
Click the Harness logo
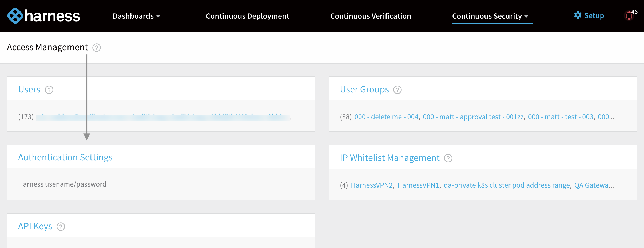click(43, 16)
